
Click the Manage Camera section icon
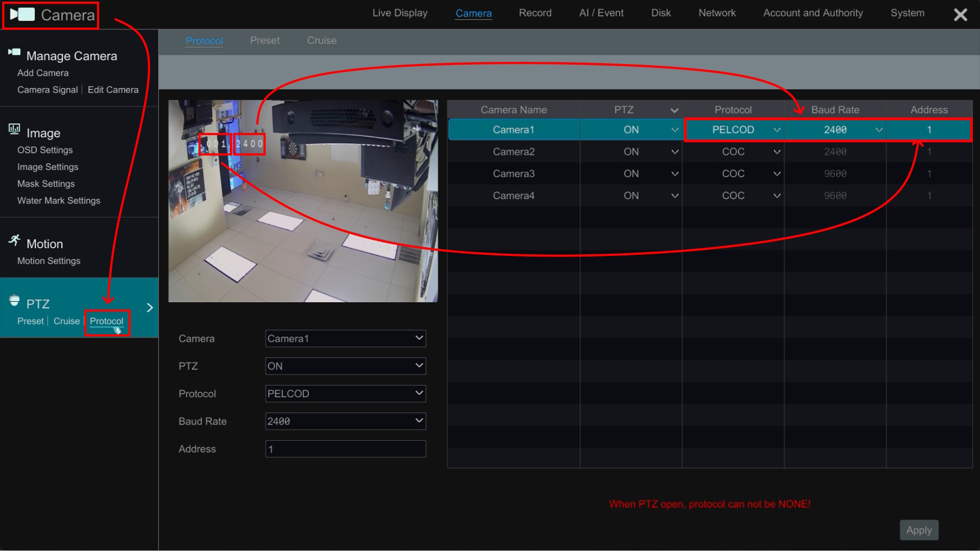tap(14, 52)
